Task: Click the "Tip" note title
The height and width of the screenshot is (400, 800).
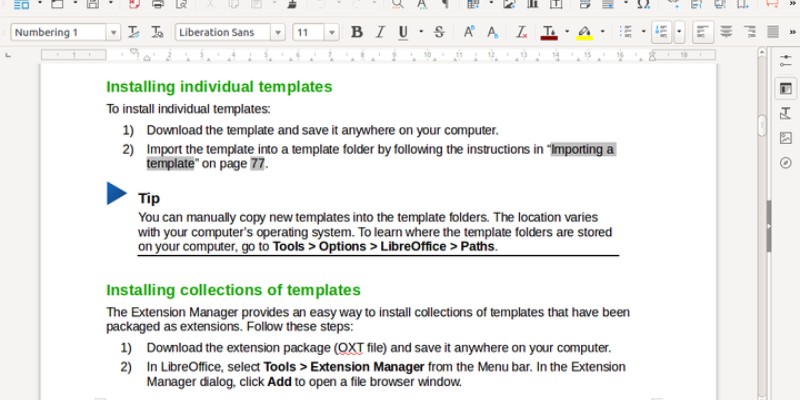Action: [x=149, y=198]
